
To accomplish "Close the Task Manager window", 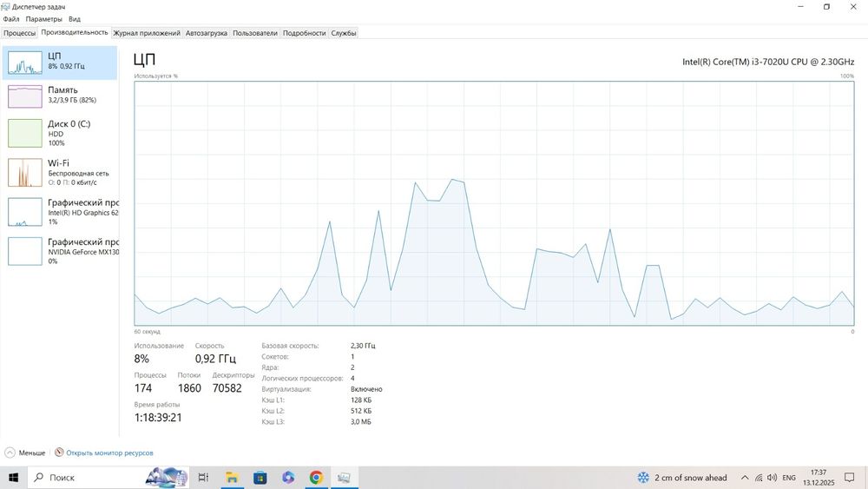I will tap(853, 7).
